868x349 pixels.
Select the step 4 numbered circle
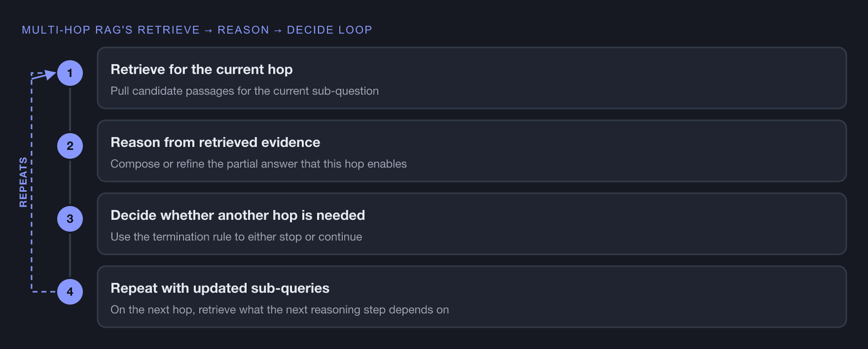70,292
